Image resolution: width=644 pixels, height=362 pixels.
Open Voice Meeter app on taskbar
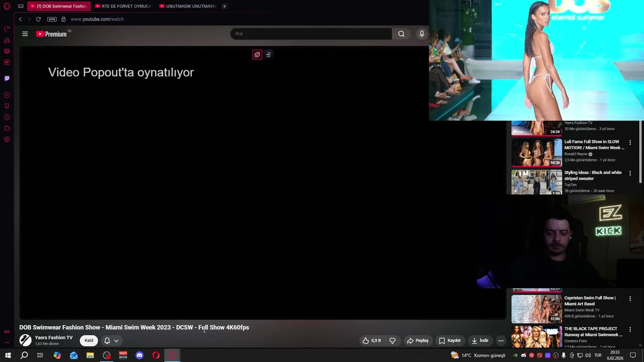click(123, 355)
